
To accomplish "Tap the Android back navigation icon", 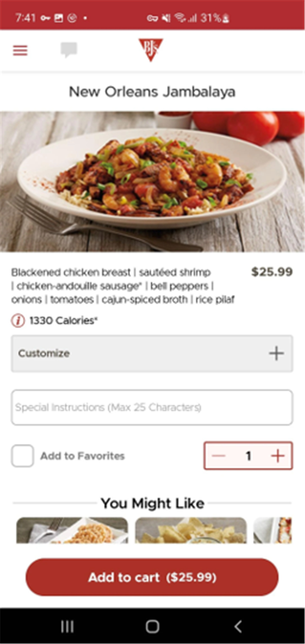I will [238, 626].
